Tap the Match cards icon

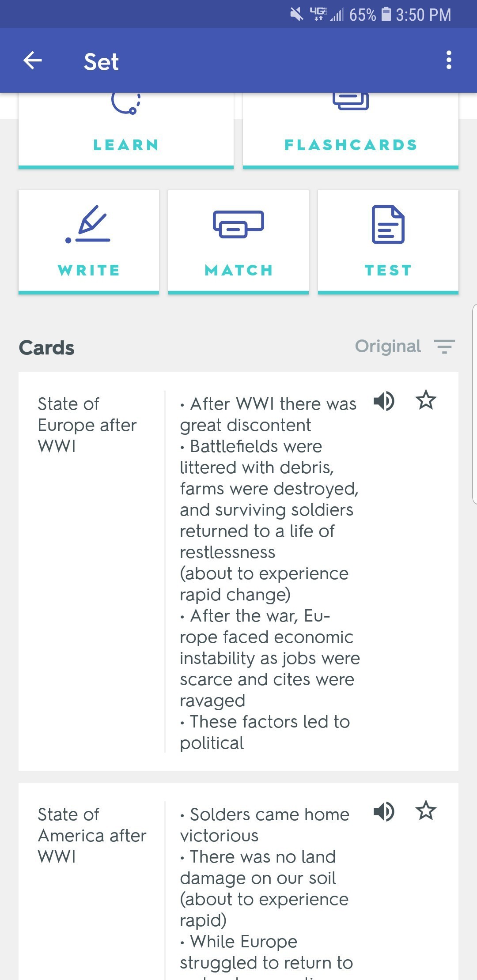point(238,224)
